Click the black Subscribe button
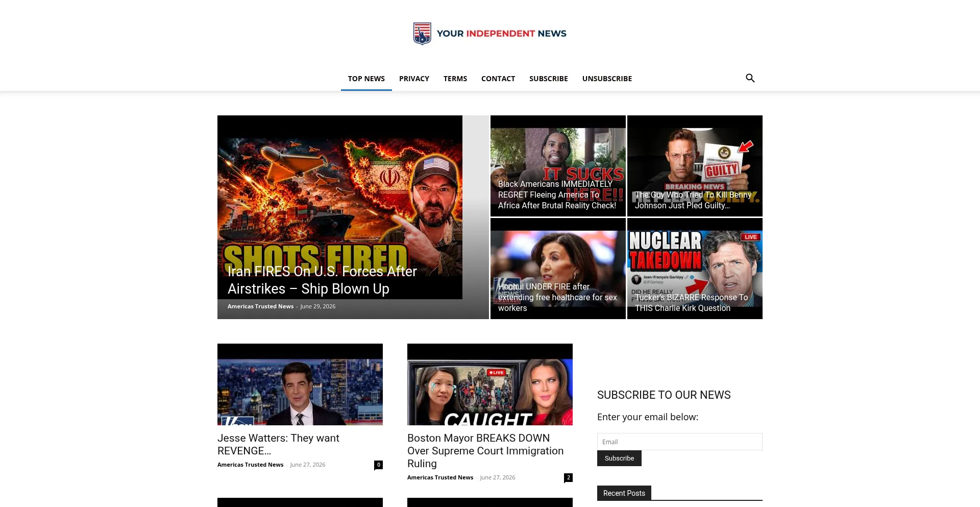This screenshot has width=980, height=507. [619, 458]
